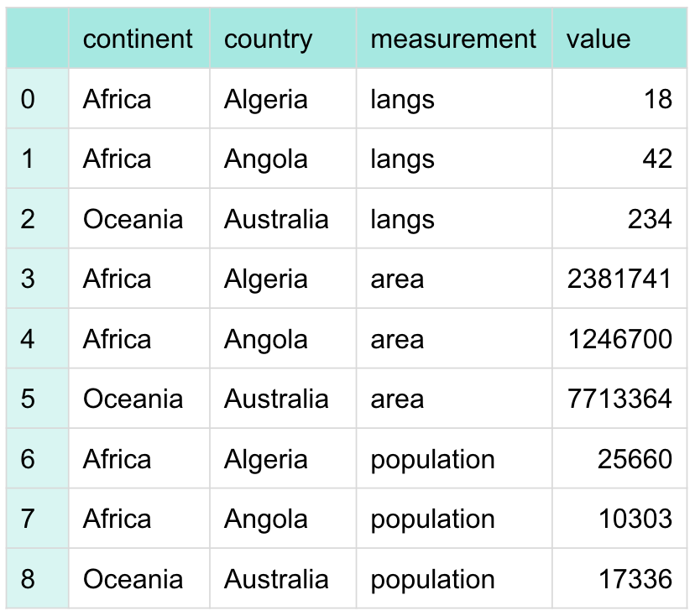The width and height of the screenshot is (695, 616).
Task: Click the value cell 7713364
Action: 619,399
